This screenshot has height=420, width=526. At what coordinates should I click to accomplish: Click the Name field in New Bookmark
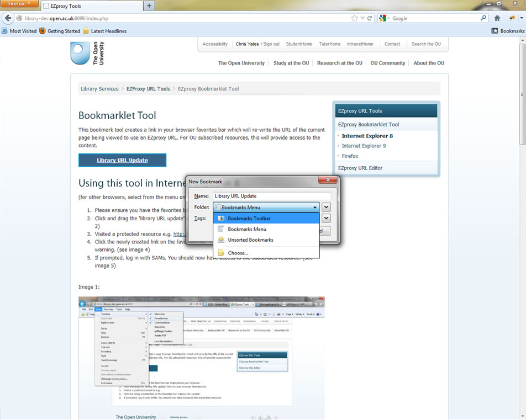pos(272,196)
